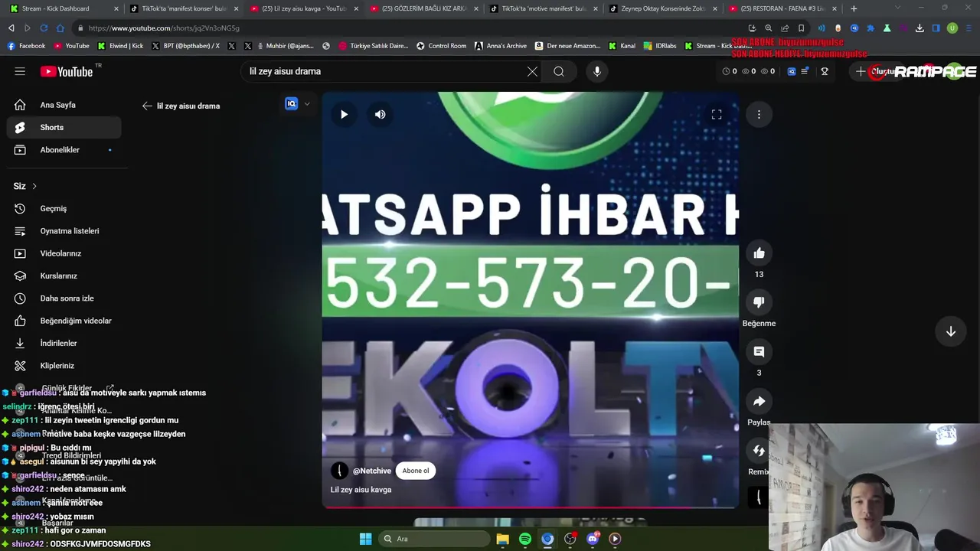The height and width of the screenshot is (551, 980).
Task: Open File Explorer from the taskbar
Action: [x=502, y=539]
